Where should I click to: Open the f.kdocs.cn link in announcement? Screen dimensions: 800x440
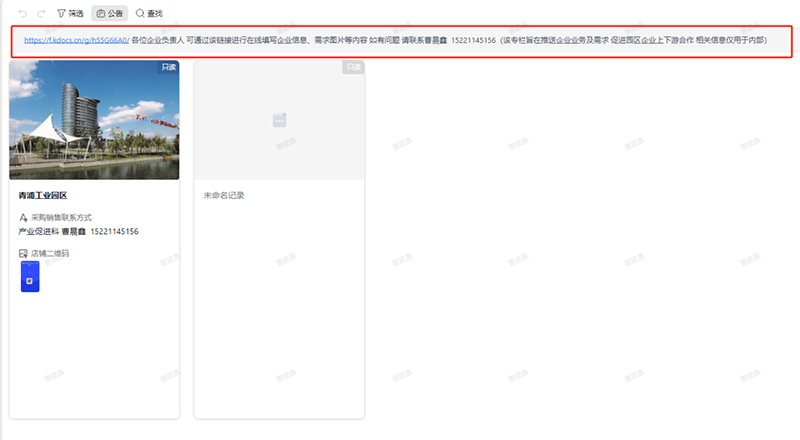[x=76, y=40]
